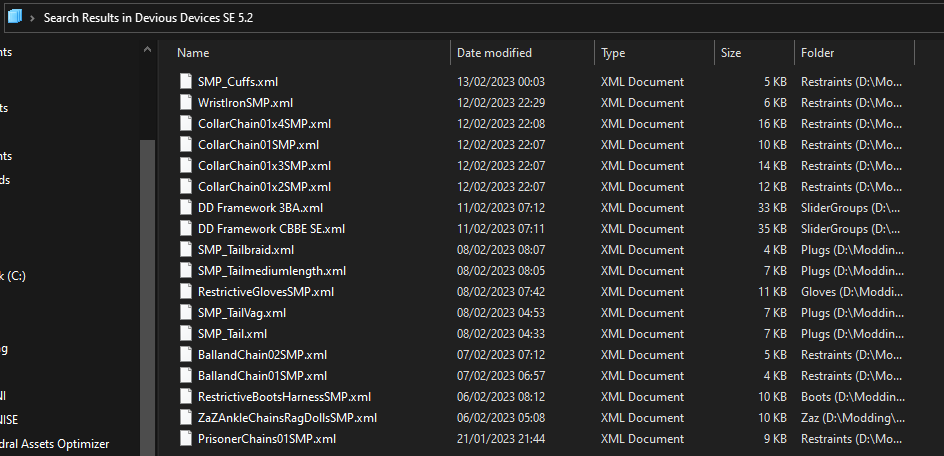The image size is (944, 456).
Task: Click the CollarChain01SMP.xml file icon
Action: [x=188, y=145]
